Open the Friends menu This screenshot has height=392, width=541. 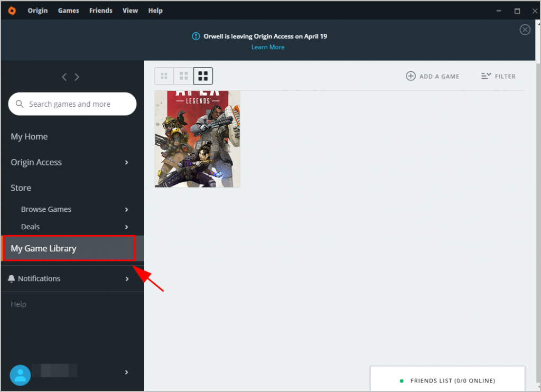100,11
